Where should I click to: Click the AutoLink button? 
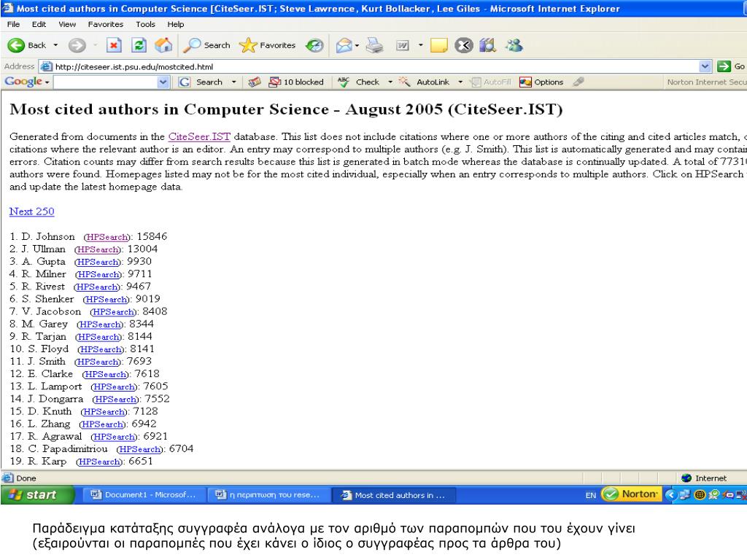tap(425, 82)
